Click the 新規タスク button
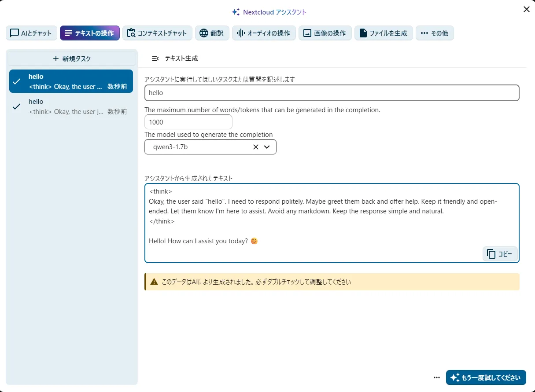The height and width of the screenshot is (392, 535). pyautogui.click(x=71, y=59)
